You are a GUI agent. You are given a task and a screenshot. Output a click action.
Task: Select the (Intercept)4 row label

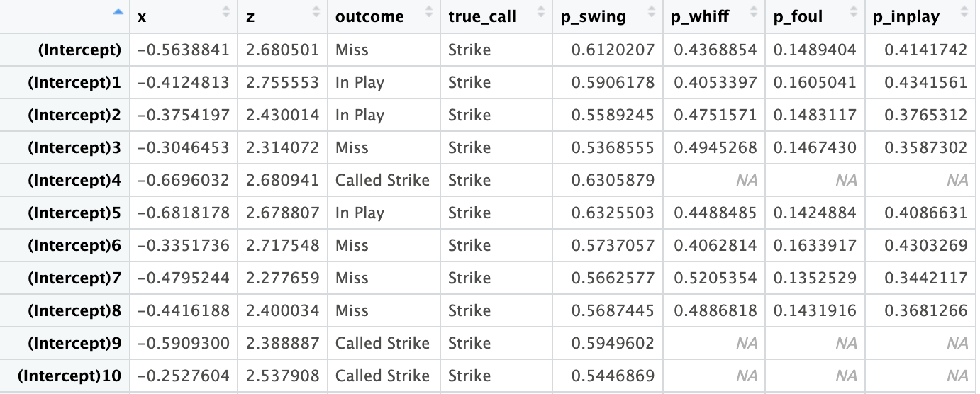[x=74, y=181]
